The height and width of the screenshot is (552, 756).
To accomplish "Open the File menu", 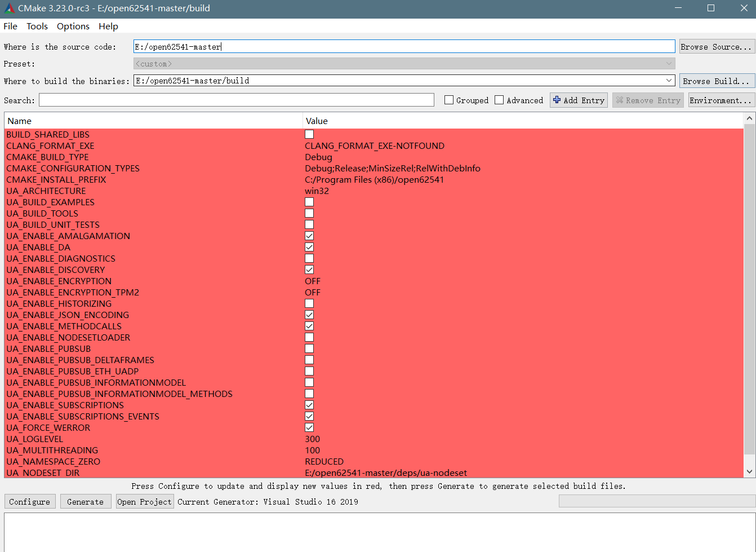I will (x=10, y=27).
